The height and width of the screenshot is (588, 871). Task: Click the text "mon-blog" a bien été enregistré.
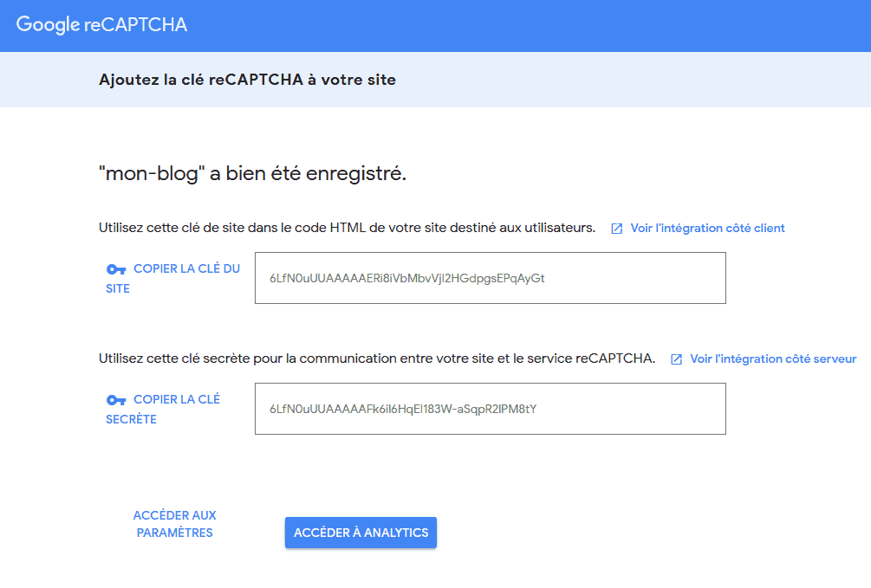(253, 174)
